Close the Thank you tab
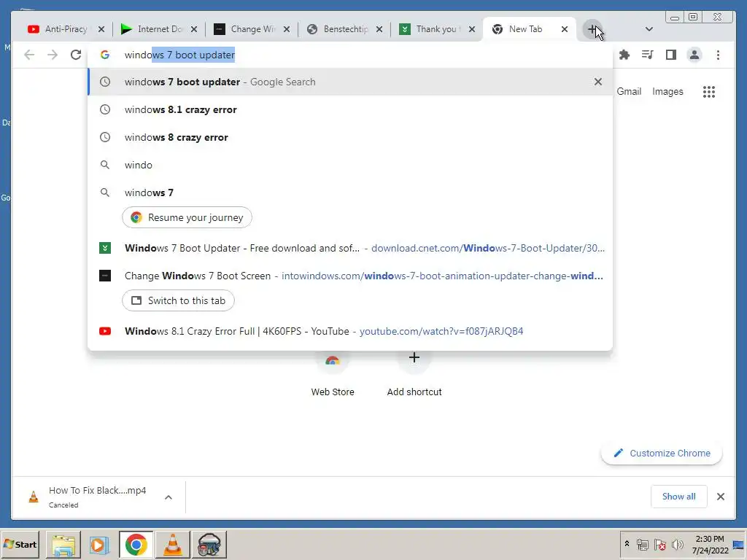This screenshot has height=560, width=747. [472, 29]
